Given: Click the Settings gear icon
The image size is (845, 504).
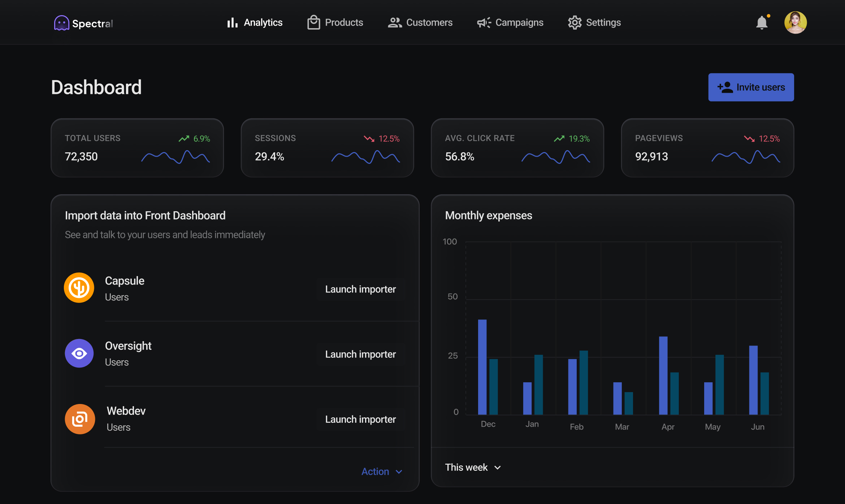Looking at the screenshot, I should [x=575, y=23].
